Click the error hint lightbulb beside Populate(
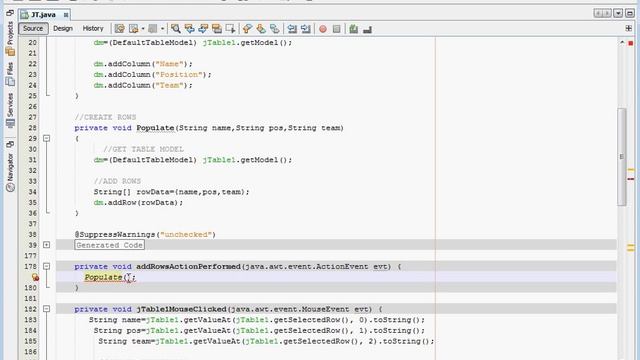 pos(36,277)
